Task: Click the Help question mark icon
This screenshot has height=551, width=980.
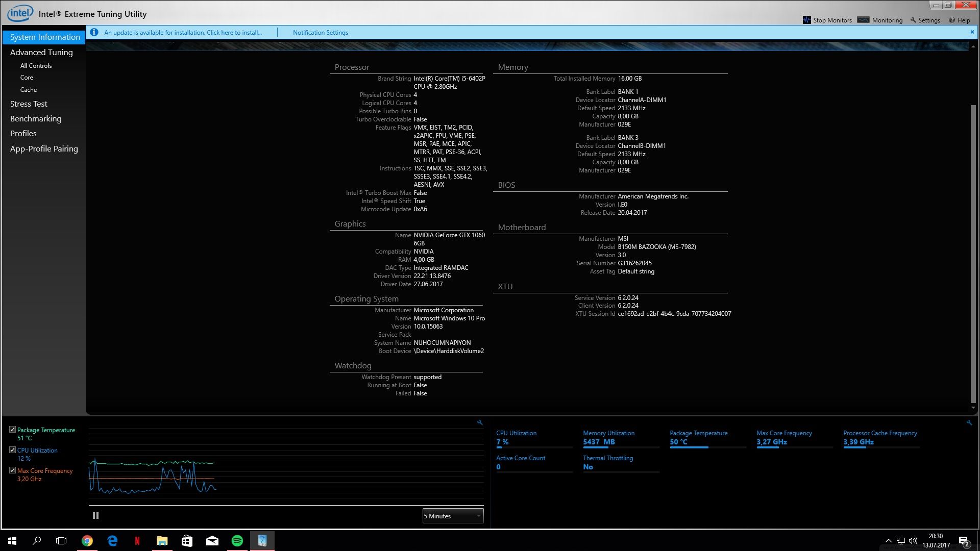Action: (952, 20)
